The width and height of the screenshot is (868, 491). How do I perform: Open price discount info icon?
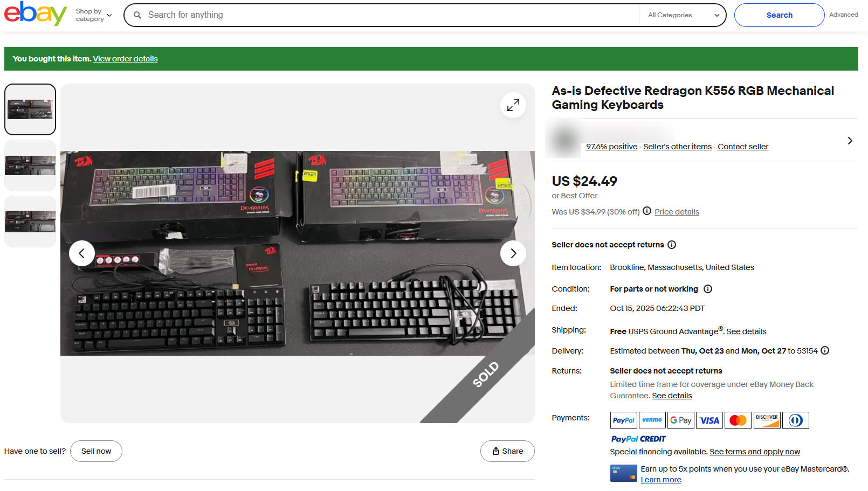click(647, 211)
